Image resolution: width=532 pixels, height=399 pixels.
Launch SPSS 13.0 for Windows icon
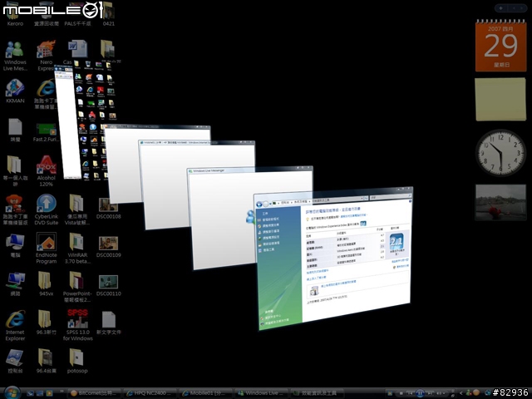tap(77, 325)
